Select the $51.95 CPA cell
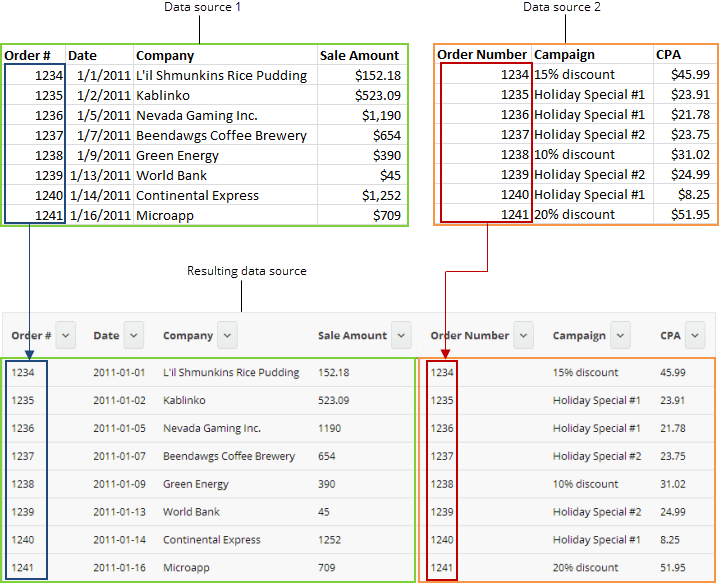Viewport: 719px width, 584px height. pyautogui.click(x=690, y=215)
